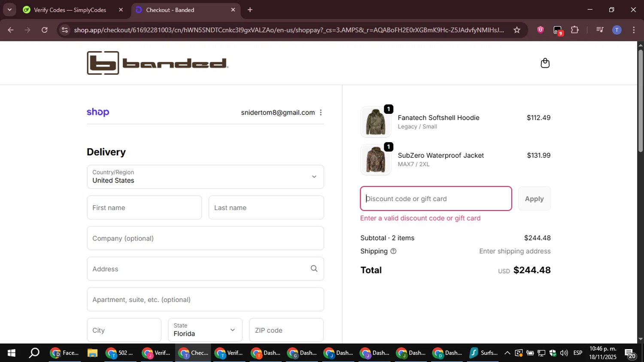644x362 pixels.
Task: Click the page vertical scrollbar
Action: (640, 101)
